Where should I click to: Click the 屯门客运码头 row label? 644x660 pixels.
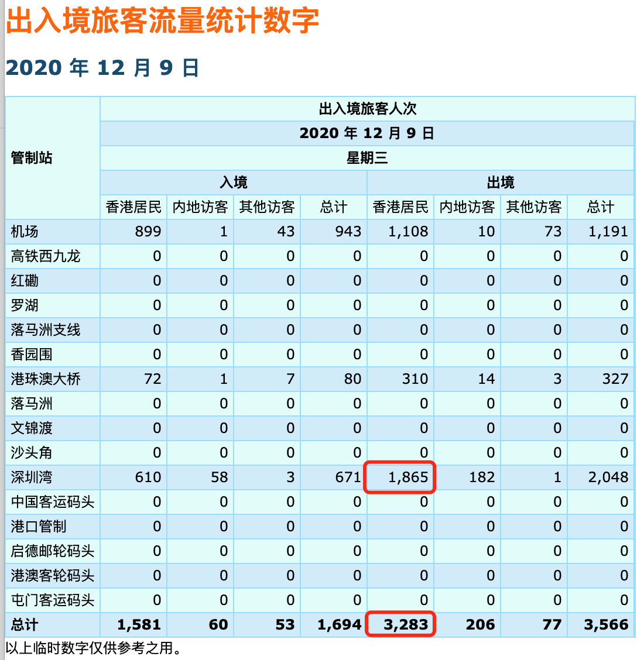pyautogui.click(x=53, y=600)
